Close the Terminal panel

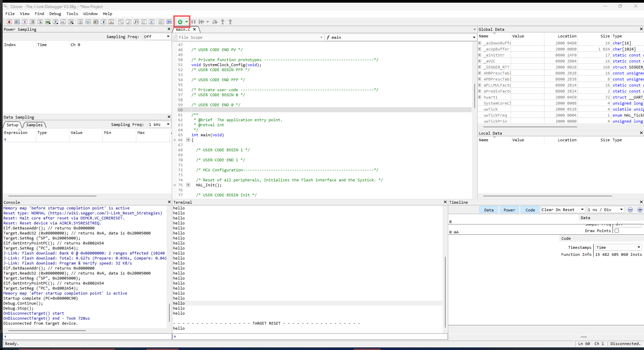(x=445, y=202)
